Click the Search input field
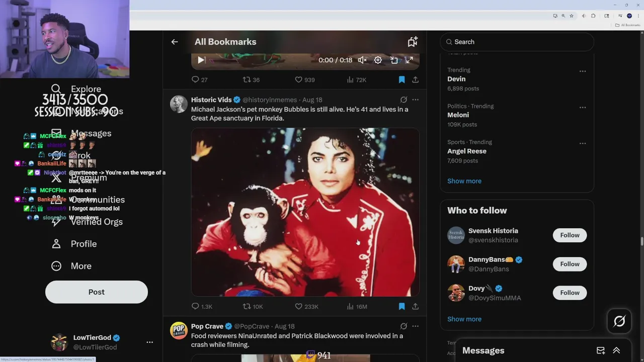The width and height of the screenshot is (644, 362). [517, 42]
